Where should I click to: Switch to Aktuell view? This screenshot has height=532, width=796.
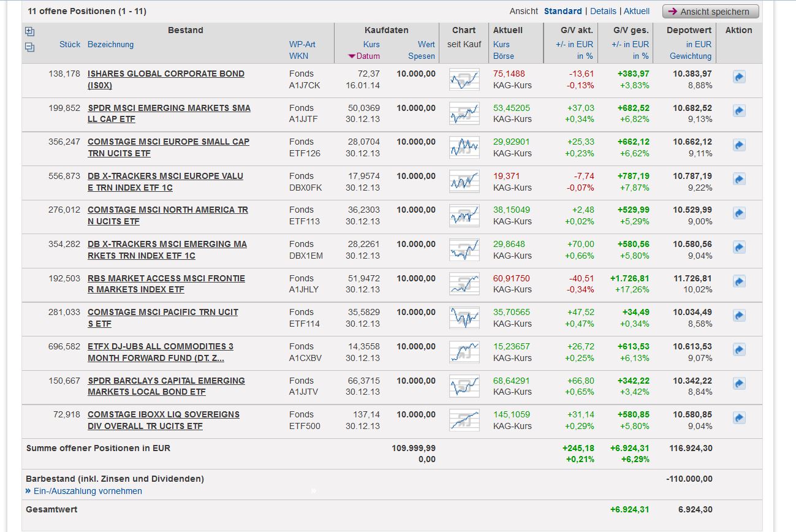point(637,11)
